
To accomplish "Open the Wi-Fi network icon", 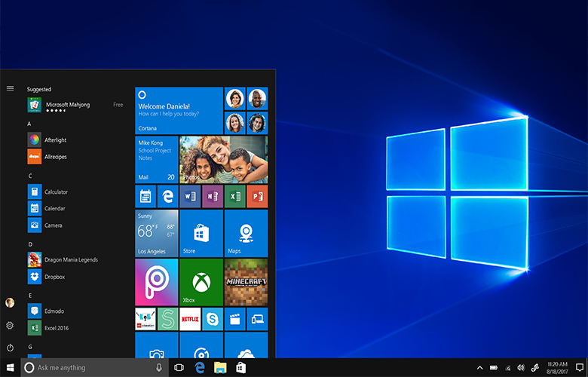I will tap(508, 368).
